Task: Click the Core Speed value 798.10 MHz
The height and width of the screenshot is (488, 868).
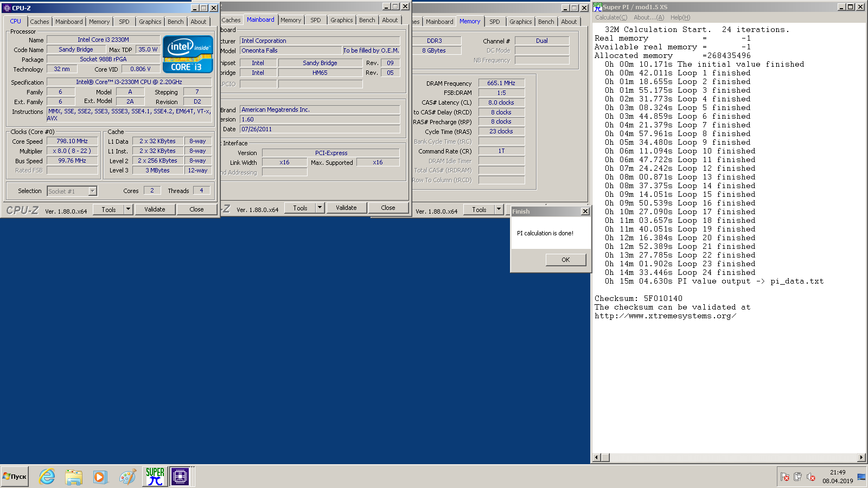Action: pyautogui.click(x=72, y=141)
